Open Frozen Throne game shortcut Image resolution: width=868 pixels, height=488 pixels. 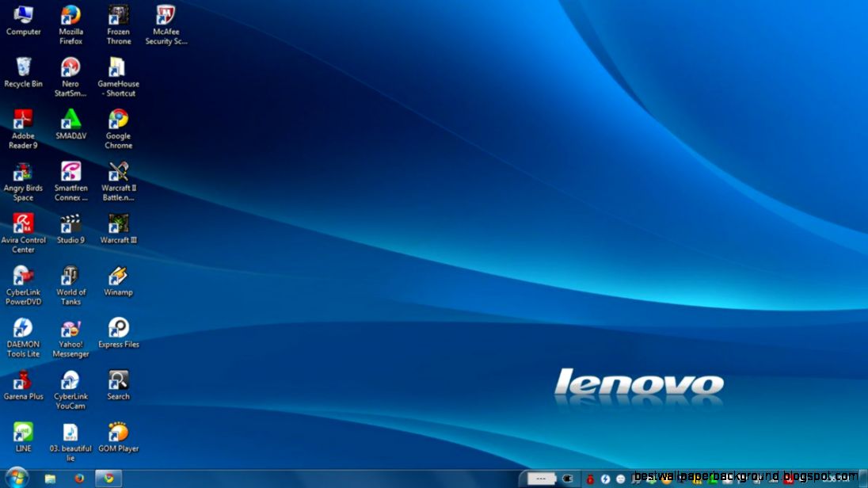(x=119, y=25)
